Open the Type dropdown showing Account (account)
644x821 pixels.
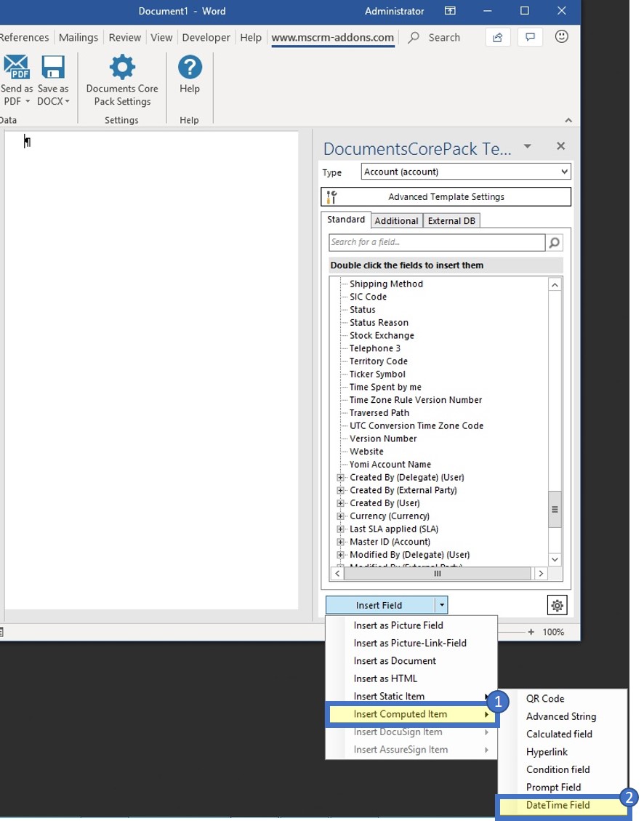tap(466, 172)
